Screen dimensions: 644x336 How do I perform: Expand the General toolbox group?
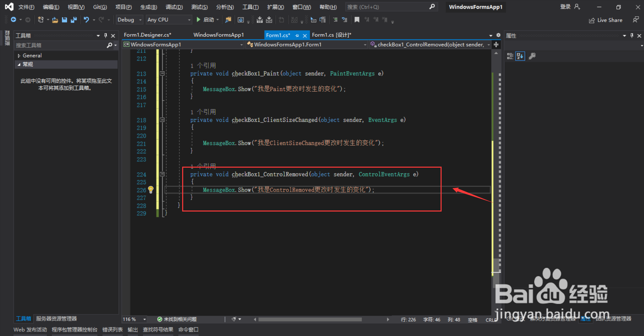[x=19, y=56]
